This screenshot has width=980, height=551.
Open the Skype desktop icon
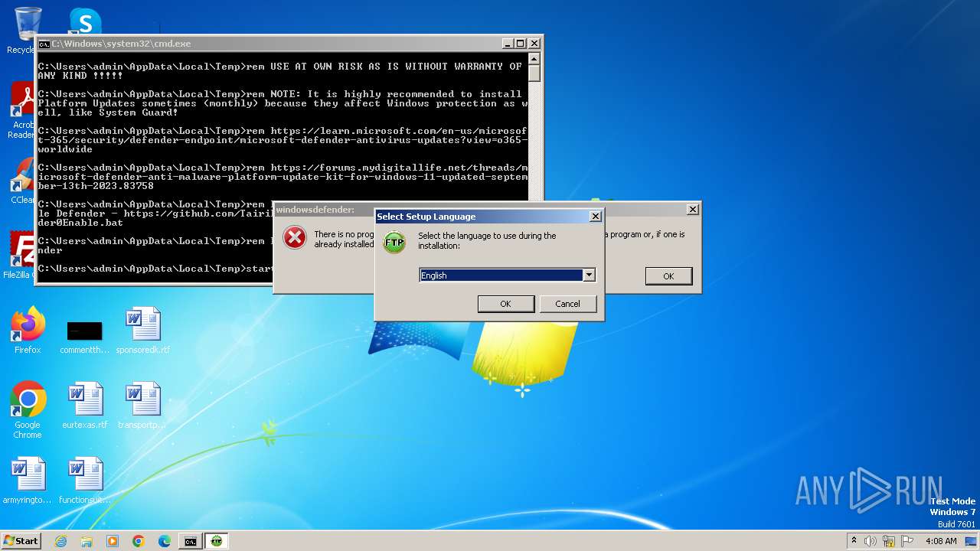(x=85, y=23)
